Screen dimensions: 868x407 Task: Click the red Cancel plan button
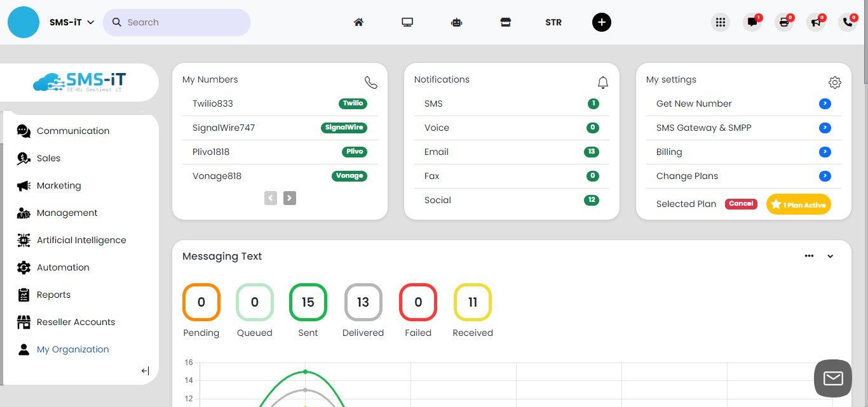tap(741, 204)
